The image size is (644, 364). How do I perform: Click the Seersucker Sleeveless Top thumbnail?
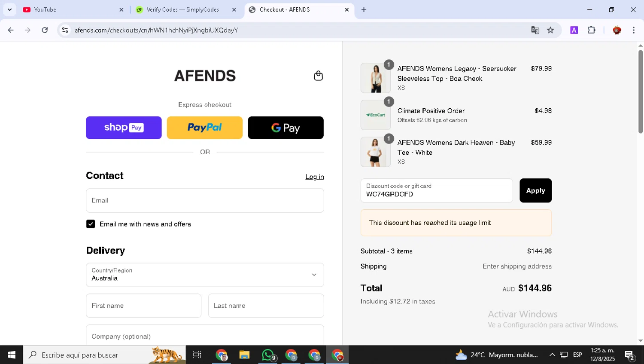376,78
